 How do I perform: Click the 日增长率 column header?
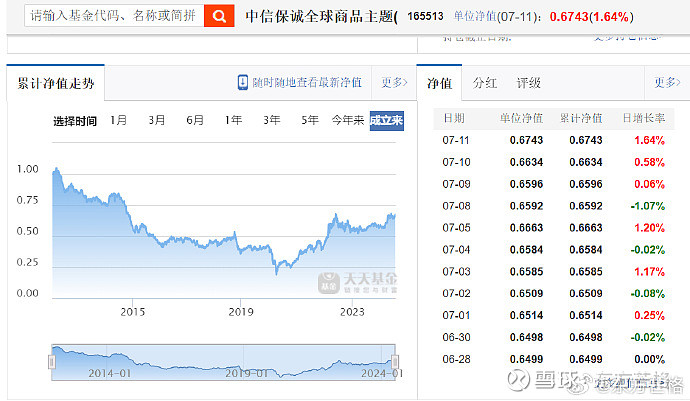643,118
